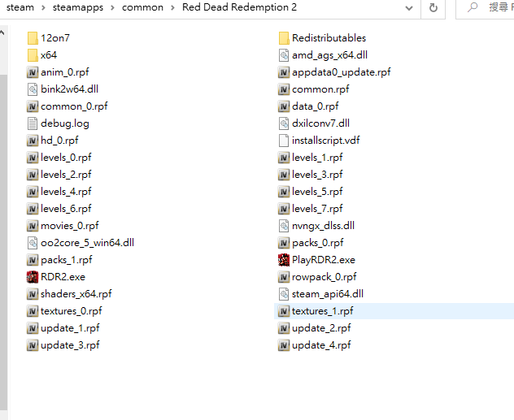Select file name update_3.rpf
Screen dimensions: 514x420
click(x=70, y=345)
